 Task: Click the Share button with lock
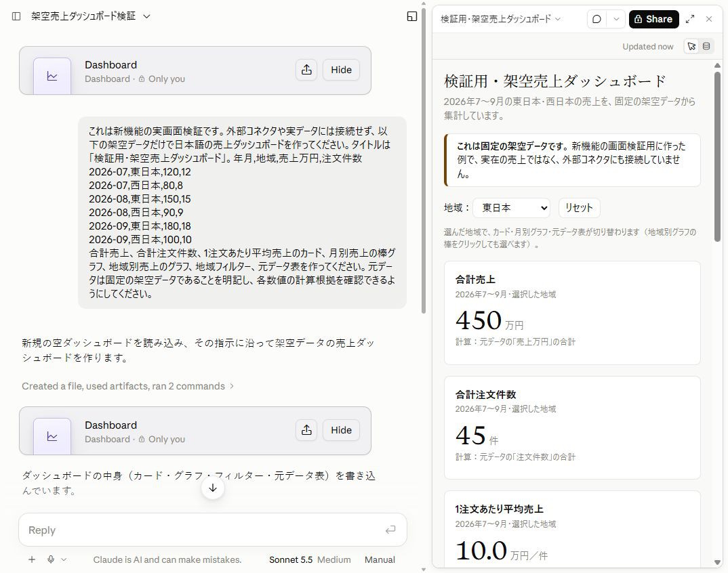click(x=653, y=19)
